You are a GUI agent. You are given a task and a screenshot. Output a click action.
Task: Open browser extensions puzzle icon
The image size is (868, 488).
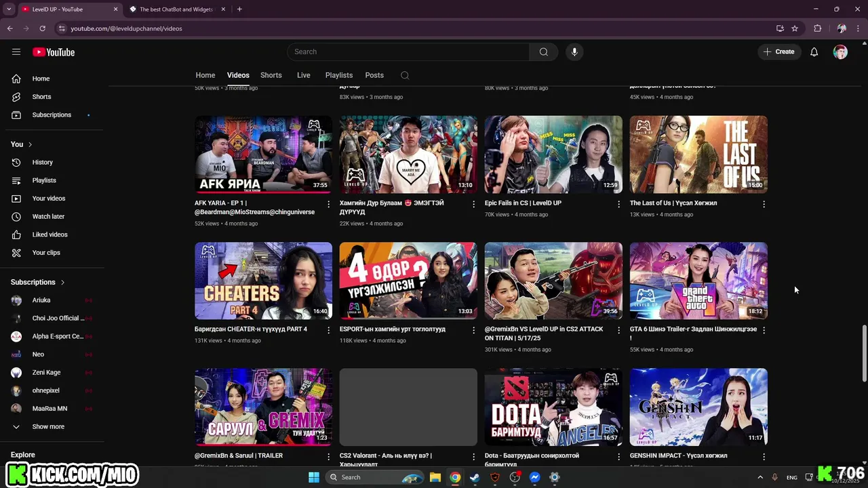[817, 28]
